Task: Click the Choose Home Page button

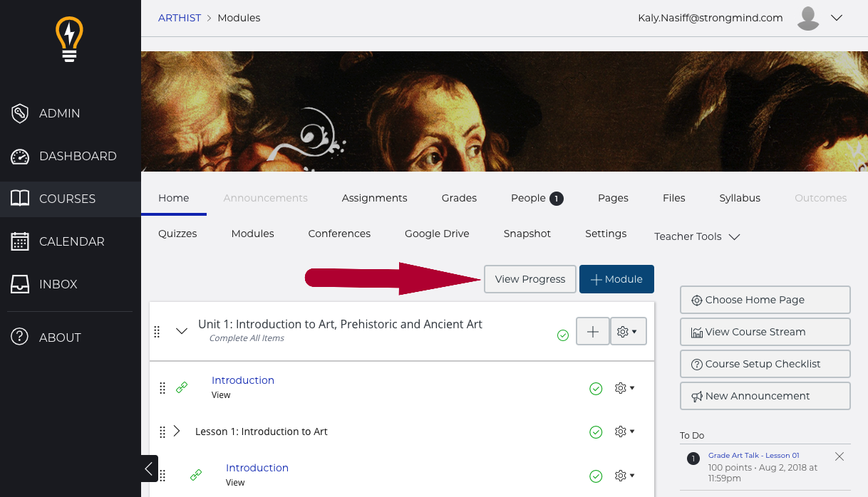Action: pos(765,300)
